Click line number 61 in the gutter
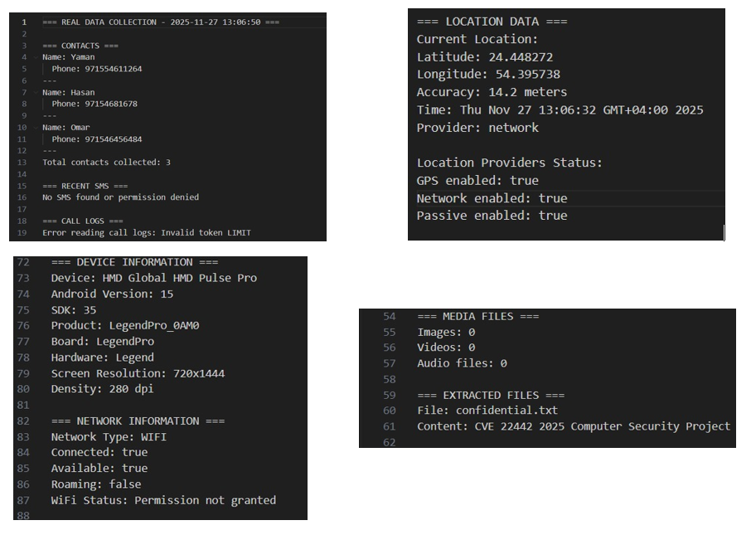The height and width of the screenshot is (535, 756). [390, 426]
